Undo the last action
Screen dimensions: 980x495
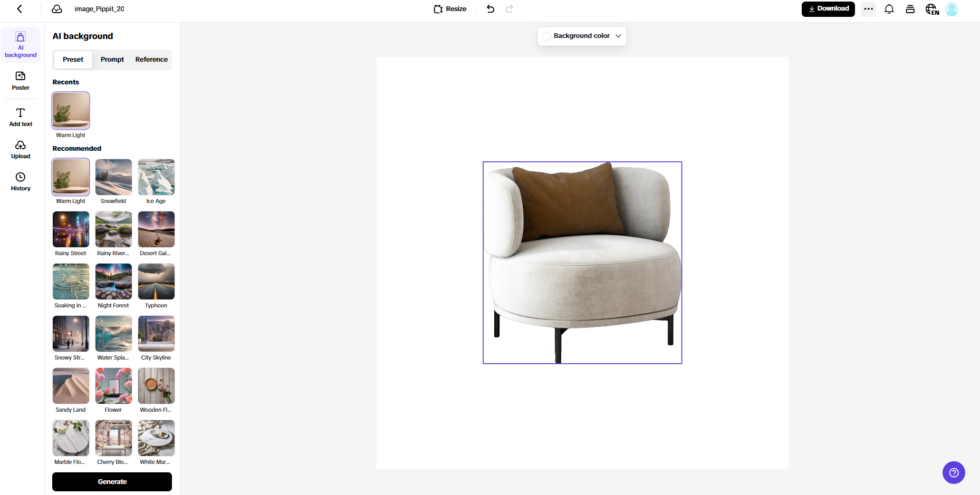point(491,9)
